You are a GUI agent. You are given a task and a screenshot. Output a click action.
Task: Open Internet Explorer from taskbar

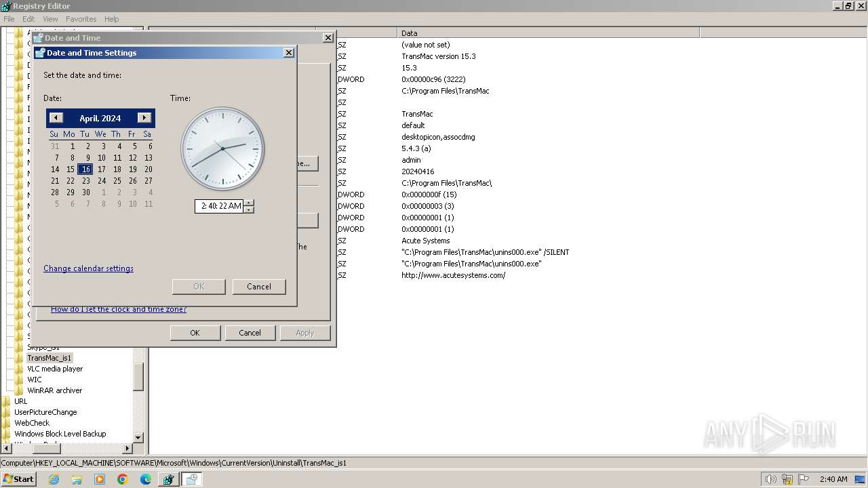54,479
